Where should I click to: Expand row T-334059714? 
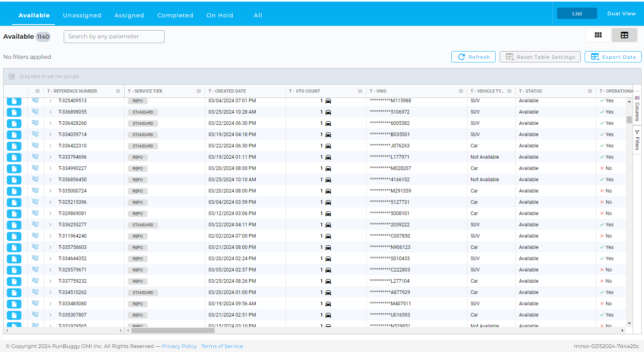(x=50, y=135)
